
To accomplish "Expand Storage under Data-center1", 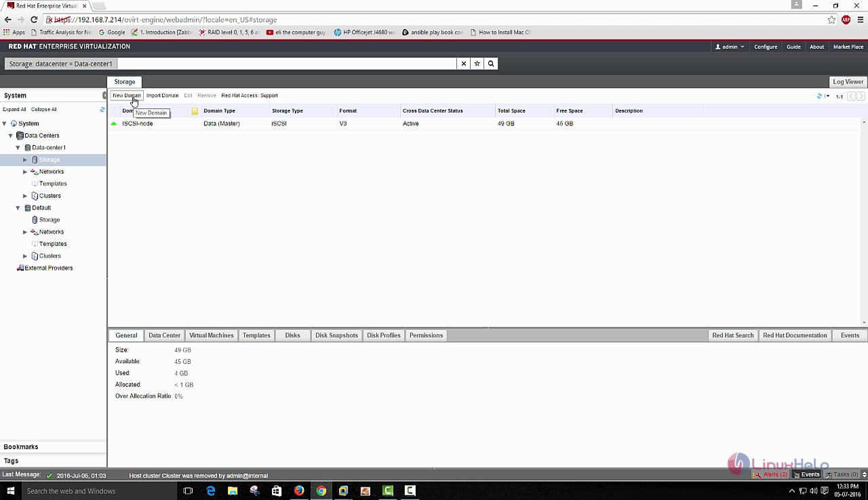I will pyautogui.click(x=25, y=160).
